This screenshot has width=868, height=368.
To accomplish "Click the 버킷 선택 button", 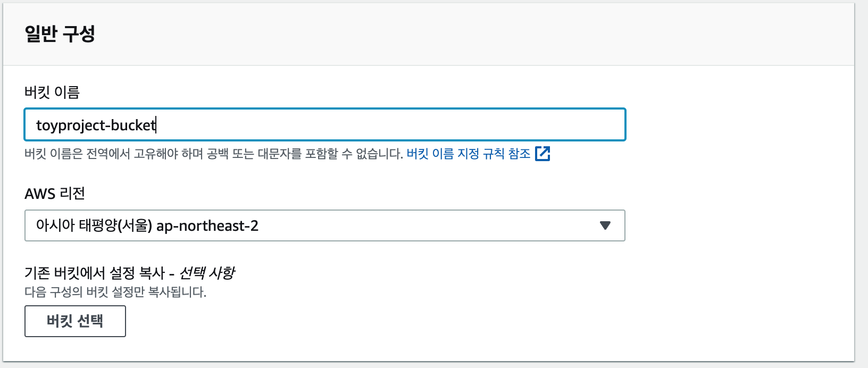I will [75, 321].
